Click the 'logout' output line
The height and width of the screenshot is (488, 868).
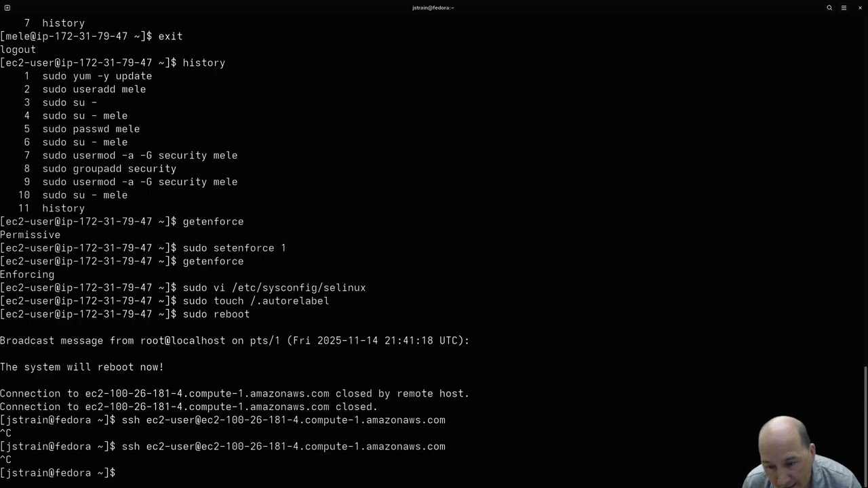(x=18, y=49)
